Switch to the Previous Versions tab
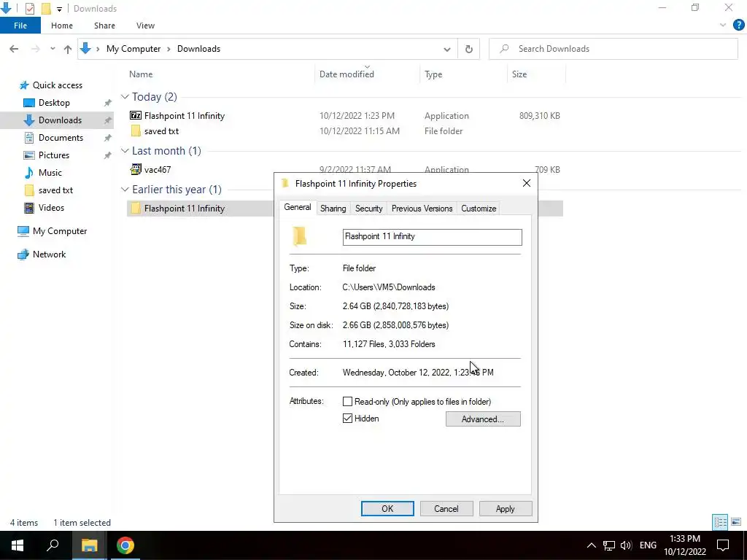 coord(422,208)
